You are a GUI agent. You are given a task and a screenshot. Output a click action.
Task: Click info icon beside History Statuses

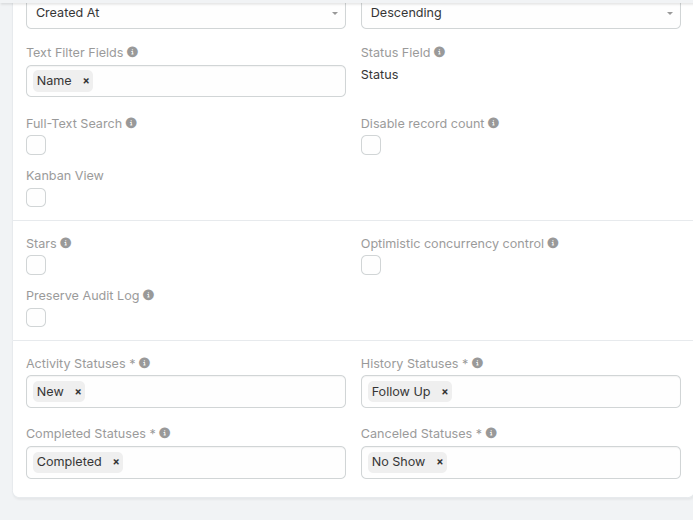tap(478, 363)
